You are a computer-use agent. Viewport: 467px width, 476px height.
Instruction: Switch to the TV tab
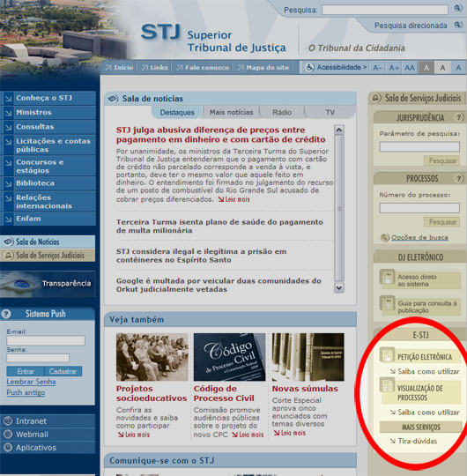(330, 112)
